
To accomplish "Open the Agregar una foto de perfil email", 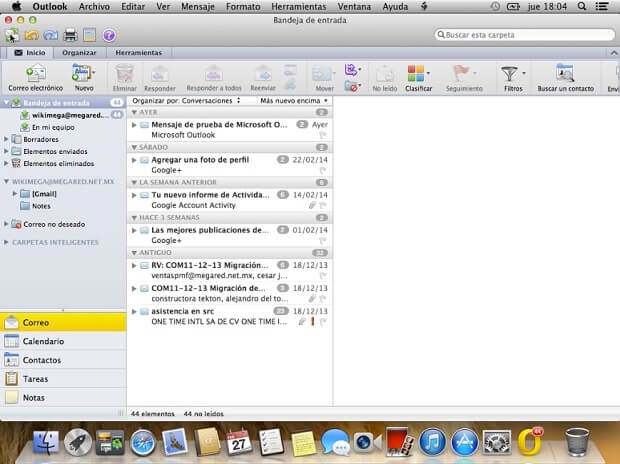I will click(x=230, y=165).
